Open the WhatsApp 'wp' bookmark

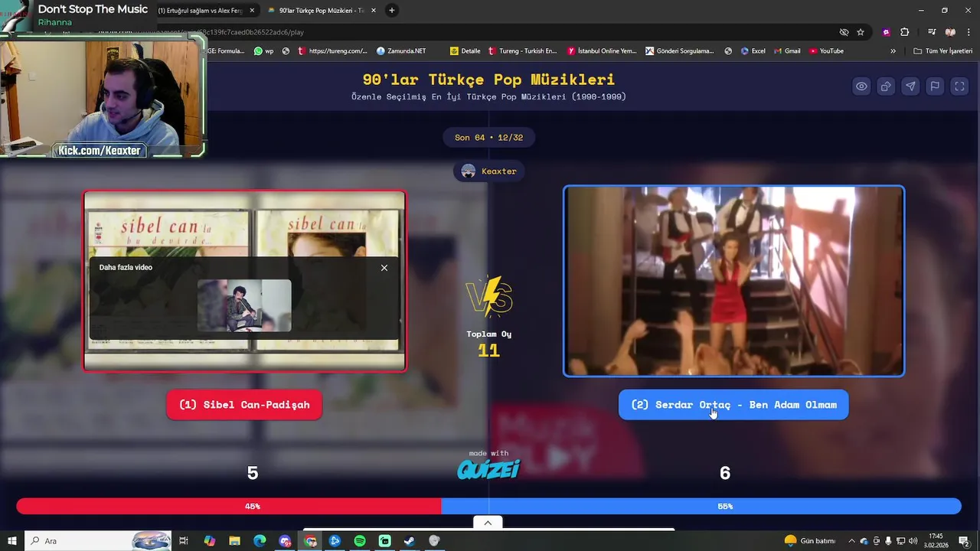pos(263,51)
